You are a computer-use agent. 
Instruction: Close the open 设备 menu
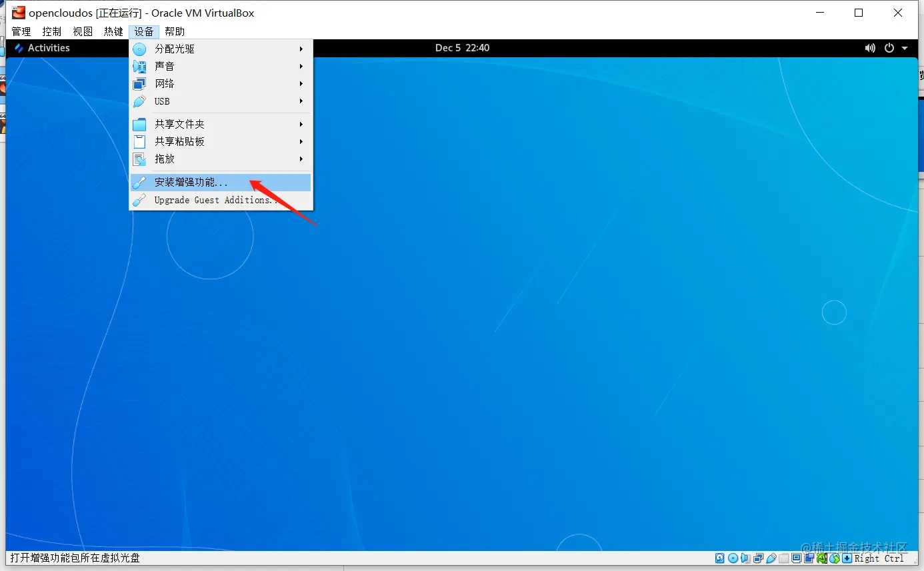coord(144,31)
